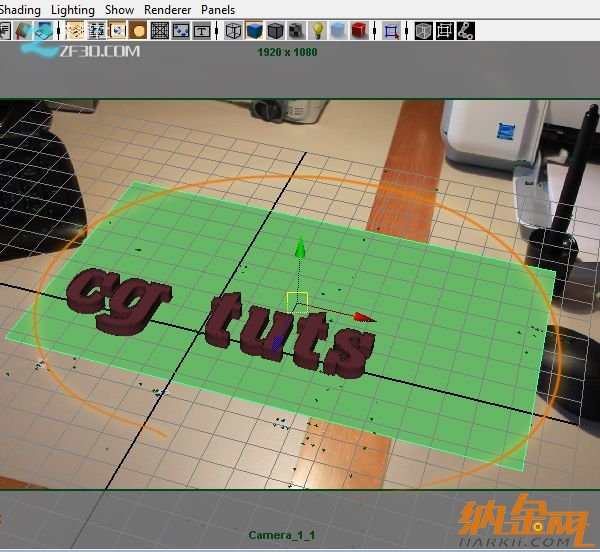Click the X-ray joints icon
600x552 pixels.
(465, 31)
